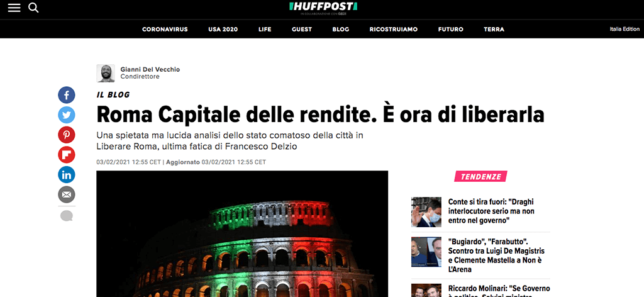Open the Ricostruiamo section
This screenshot has width=644, height=297.
tap(394, 29)
